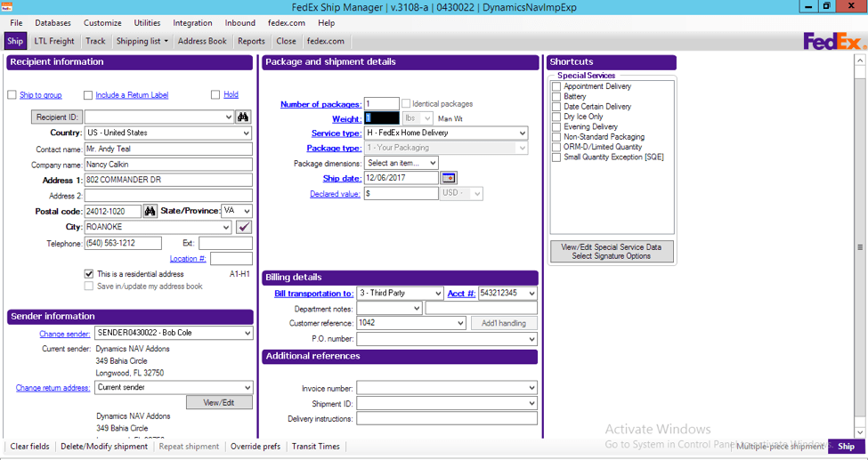Check Dry Ice Only option

[557, 117]
